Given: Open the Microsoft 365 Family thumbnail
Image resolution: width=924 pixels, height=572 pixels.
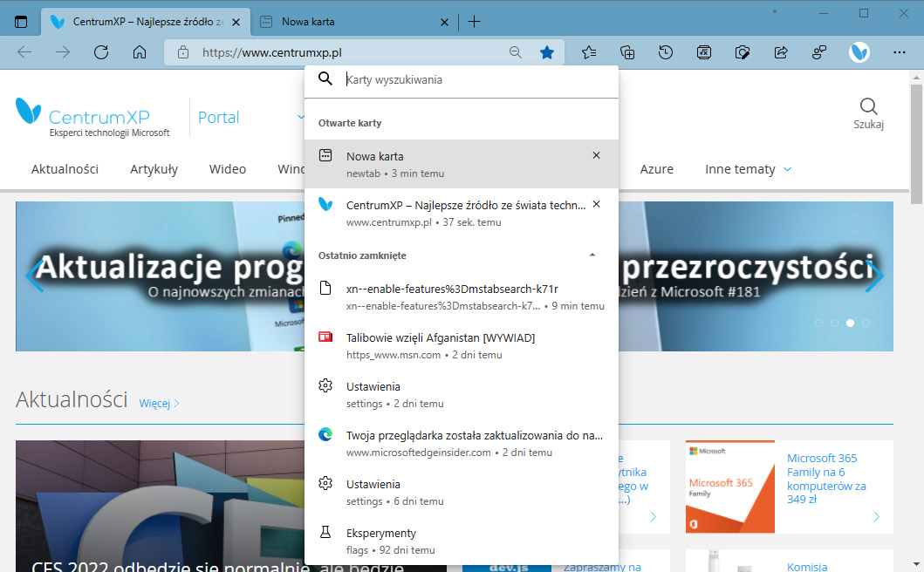Looking at the screenshot, I should (x=730, y=487).
